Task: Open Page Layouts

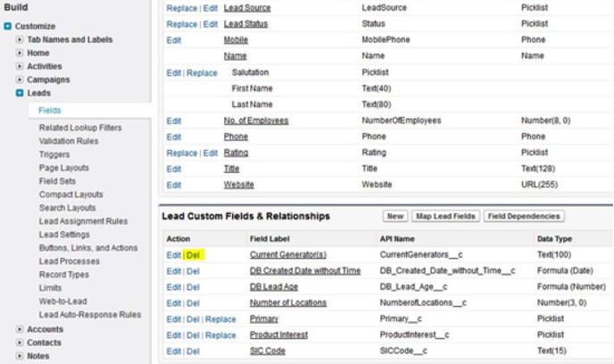Action: click(64, 168)
